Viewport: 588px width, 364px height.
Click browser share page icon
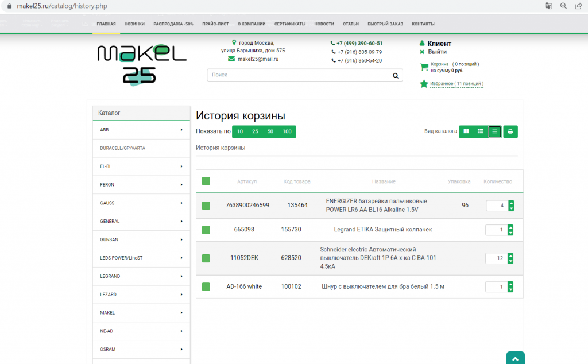point(578,6)
